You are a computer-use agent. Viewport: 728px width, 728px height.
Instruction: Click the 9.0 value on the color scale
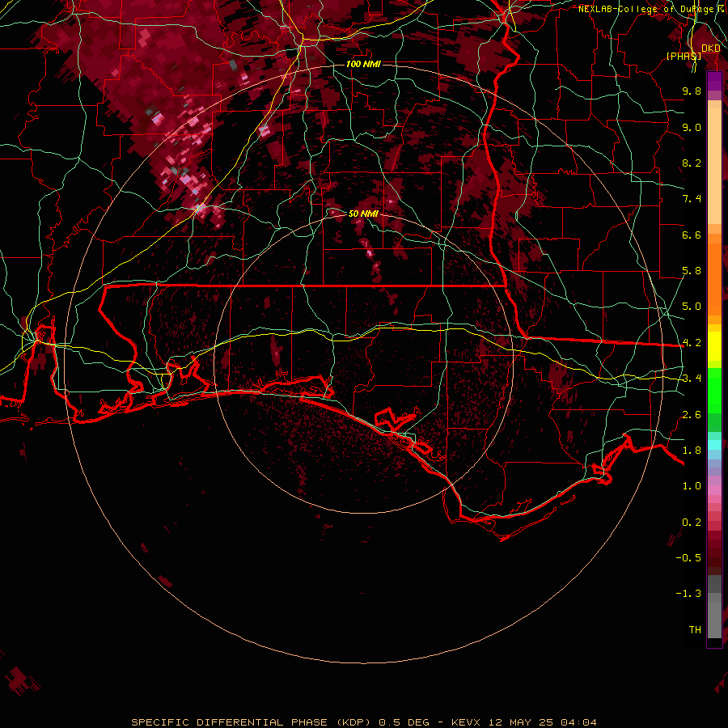pos(692,127)
